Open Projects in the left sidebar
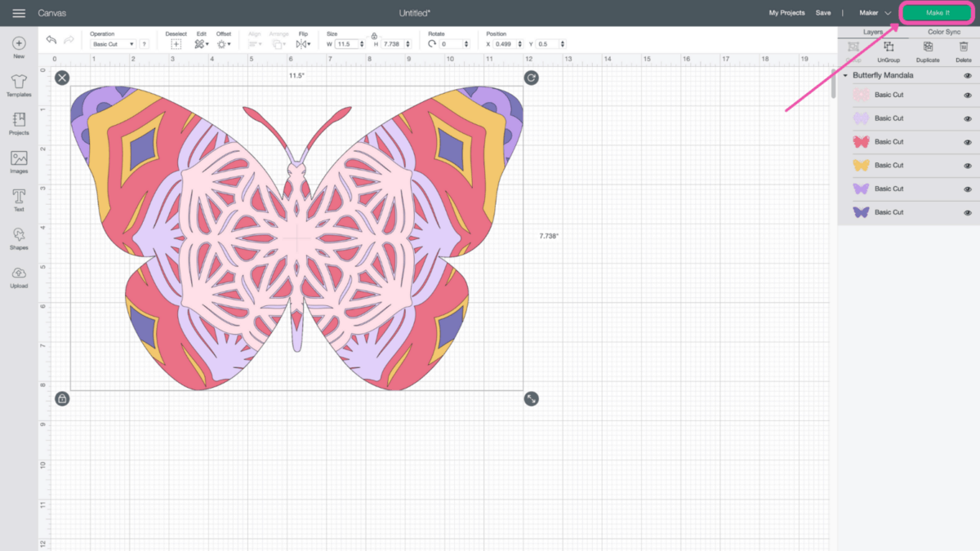The width and height of the screenshot is (980, 551). click(x=19, y=124)
